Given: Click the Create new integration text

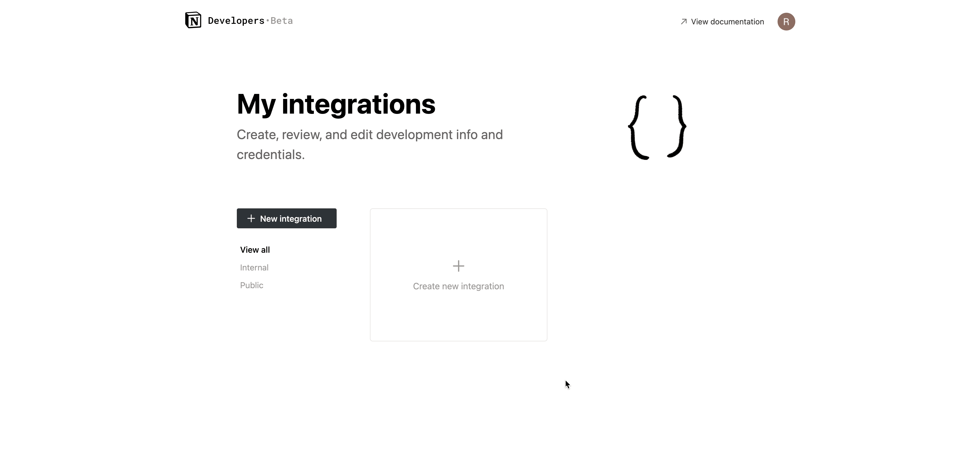Looking at the screenshot, I should (458, 286).
